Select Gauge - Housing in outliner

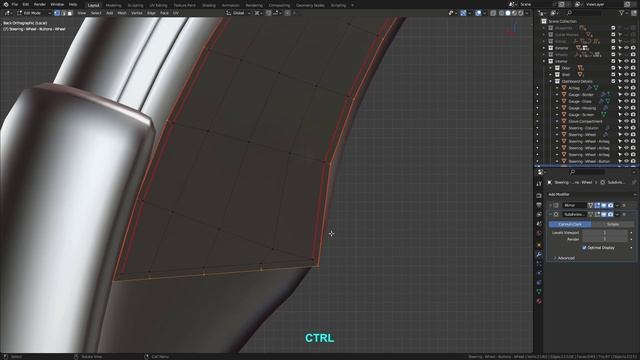coord(582,108)
